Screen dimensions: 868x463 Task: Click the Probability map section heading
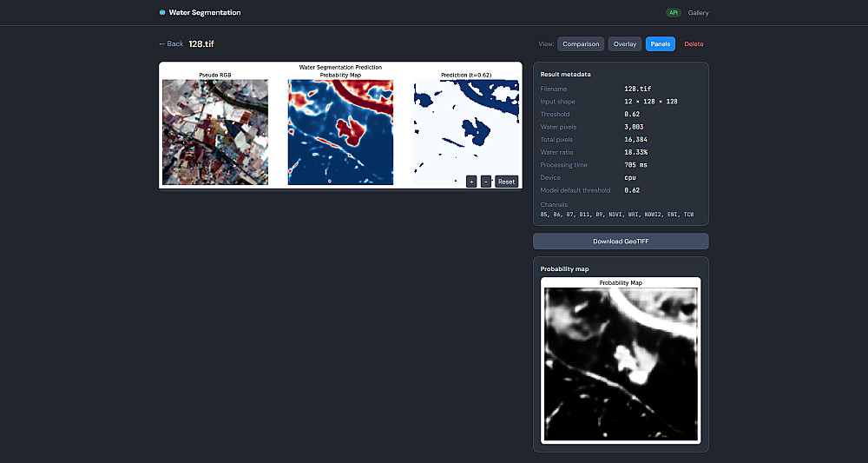565,268
